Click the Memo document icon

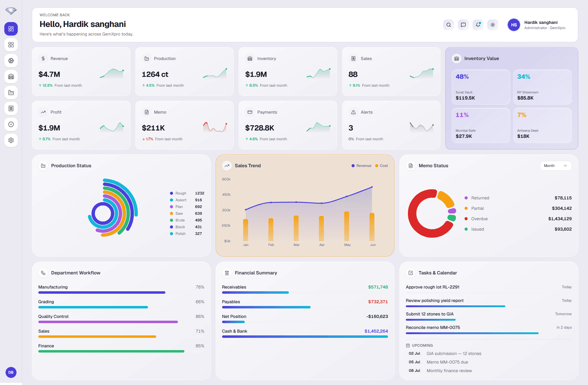pyautogui.click(x=147, y=112)
